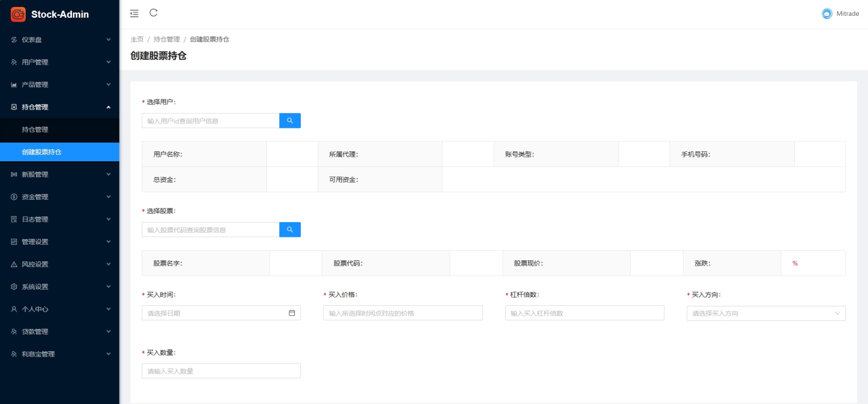Screen dimensions: 868x404
Task: Select the 持仓管理 submenu item
Action: click(x=35, y=130)
